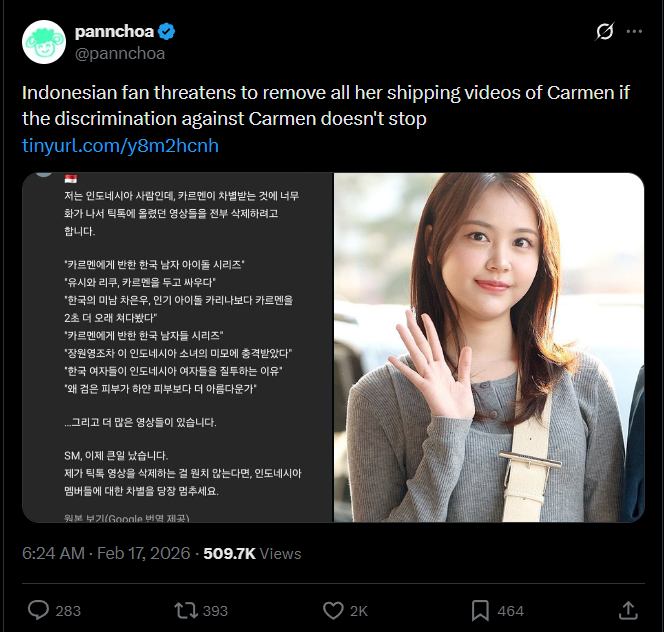Click the Grok slashed-circle icon

click(604, 31)
